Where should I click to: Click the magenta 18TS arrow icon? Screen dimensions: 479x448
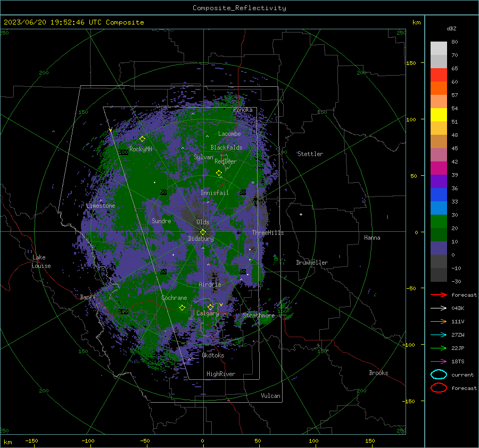tap(439, 362)
